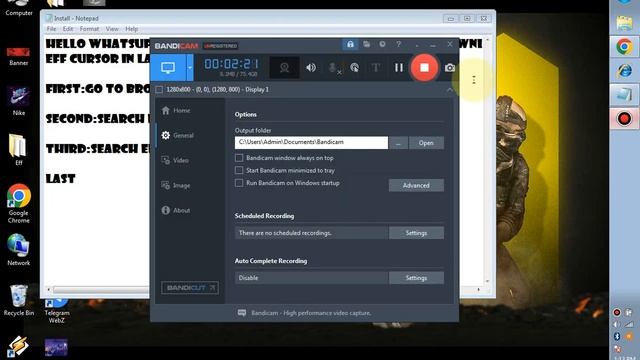The width and height of the screenshot is (640, 360).
Task: Mute the speaker sound icon in Bandicam
Action: 311,67
